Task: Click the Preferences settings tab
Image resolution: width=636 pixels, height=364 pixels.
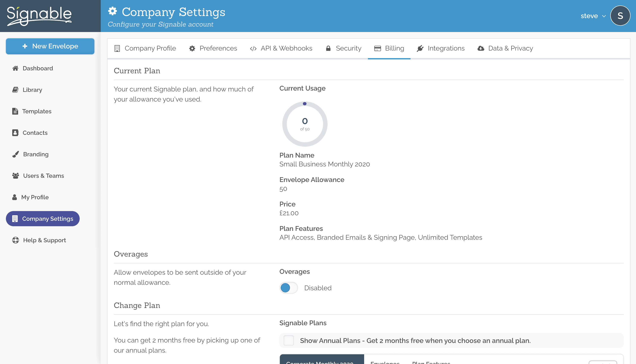Action: [217, 48]
